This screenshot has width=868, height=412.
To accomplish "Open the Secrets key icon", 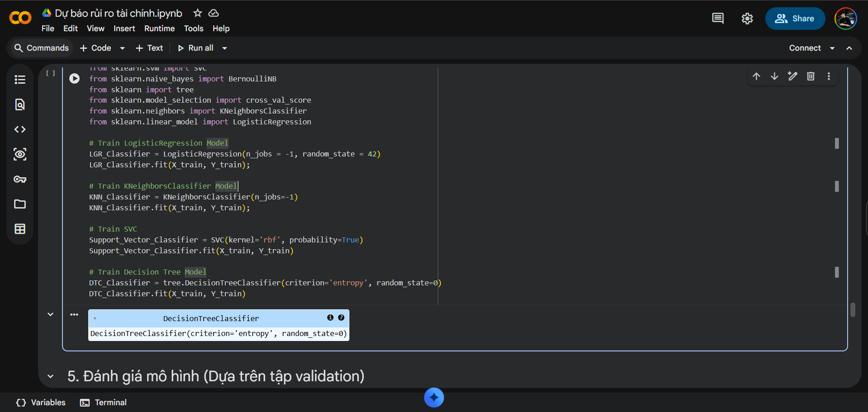I will (x=20, y=179).
